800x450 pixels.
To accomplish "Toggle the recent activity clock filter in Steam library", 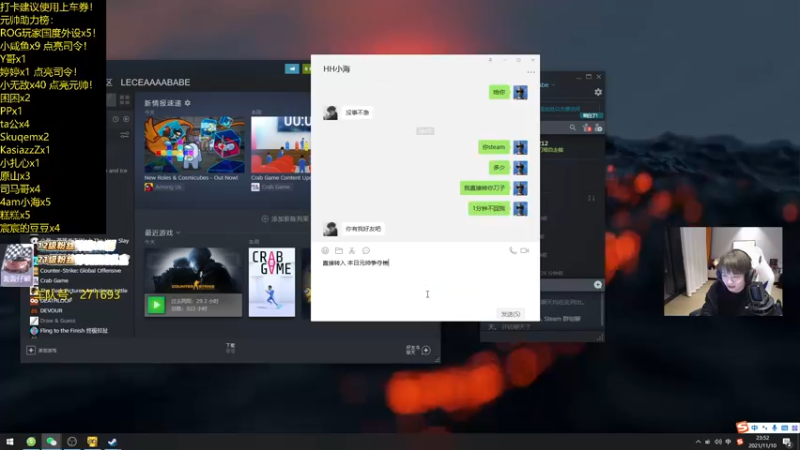I will pos(115,119).
